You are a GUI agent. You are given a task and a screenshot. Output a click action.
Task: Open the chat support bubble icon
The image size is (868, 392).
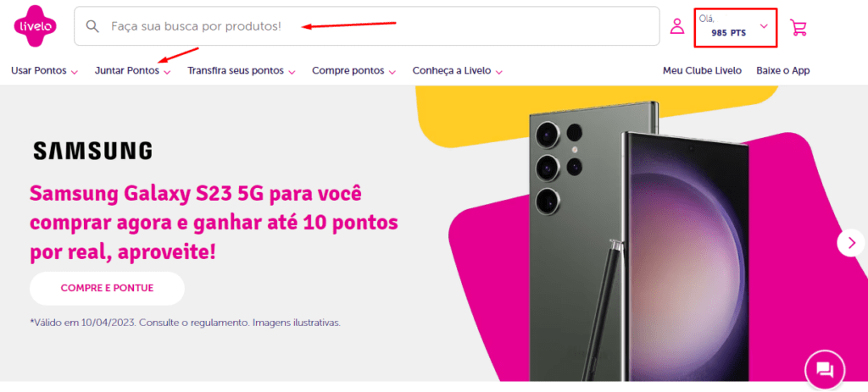click(x=825, y=369)
